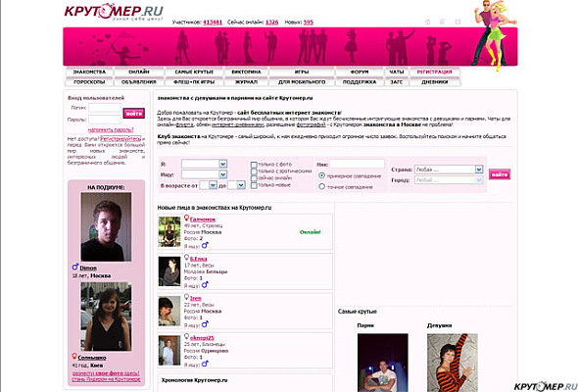Screen dimensions: 578x392
Task: Open the ИГРЫ menu item
Action: [302, 72]
